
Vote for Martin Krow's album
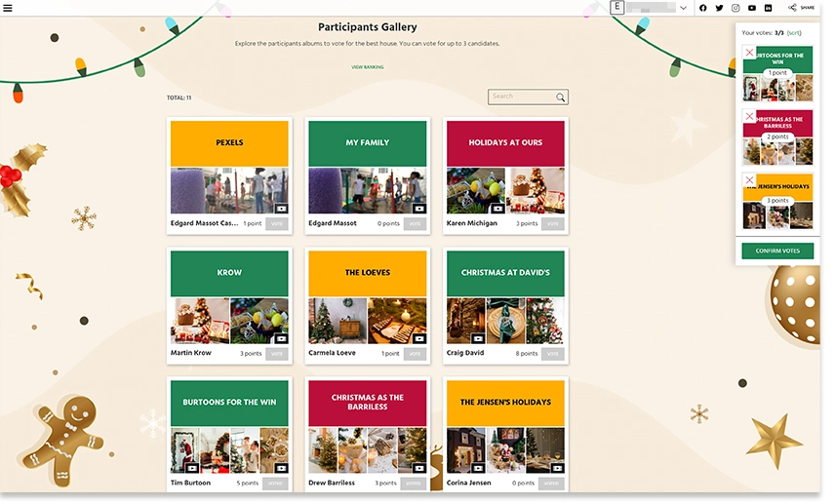277,354
